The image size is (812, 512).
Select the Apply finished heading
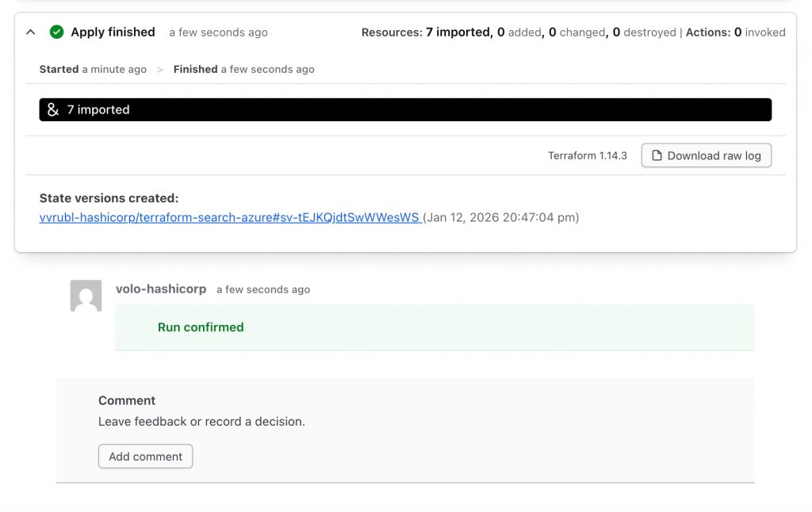113,32
